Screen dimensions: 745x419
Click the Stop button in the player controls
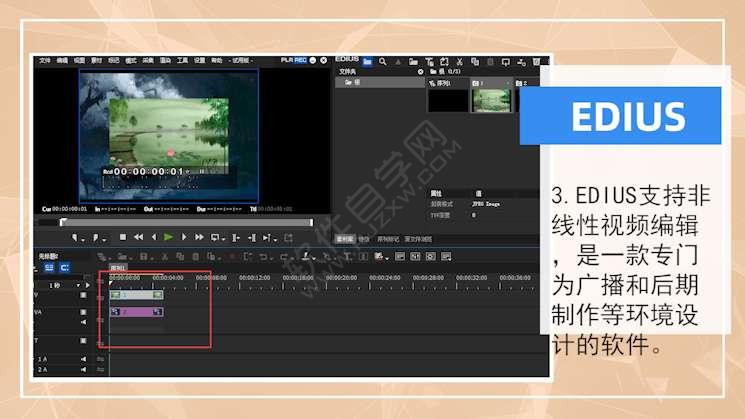[x=123, y=237]
